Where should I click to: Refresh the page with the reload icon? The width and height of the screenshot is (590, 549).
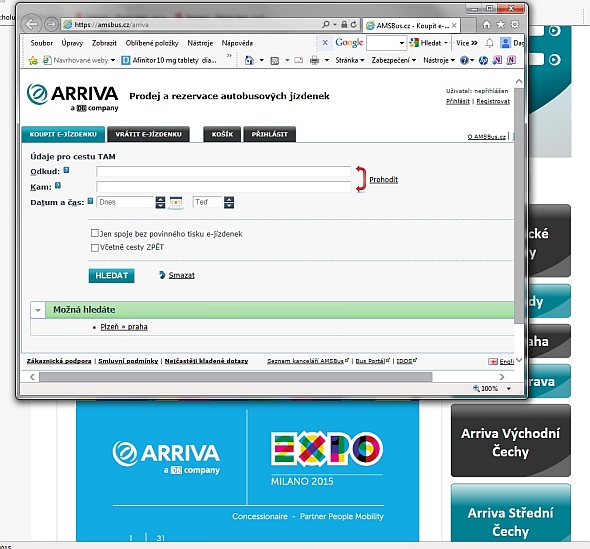354,24
